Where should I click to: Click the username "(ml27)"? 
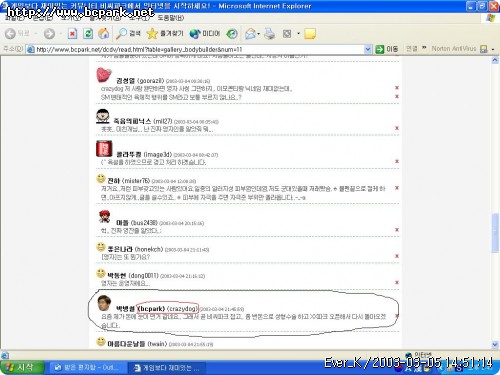(x=163, y=121)
